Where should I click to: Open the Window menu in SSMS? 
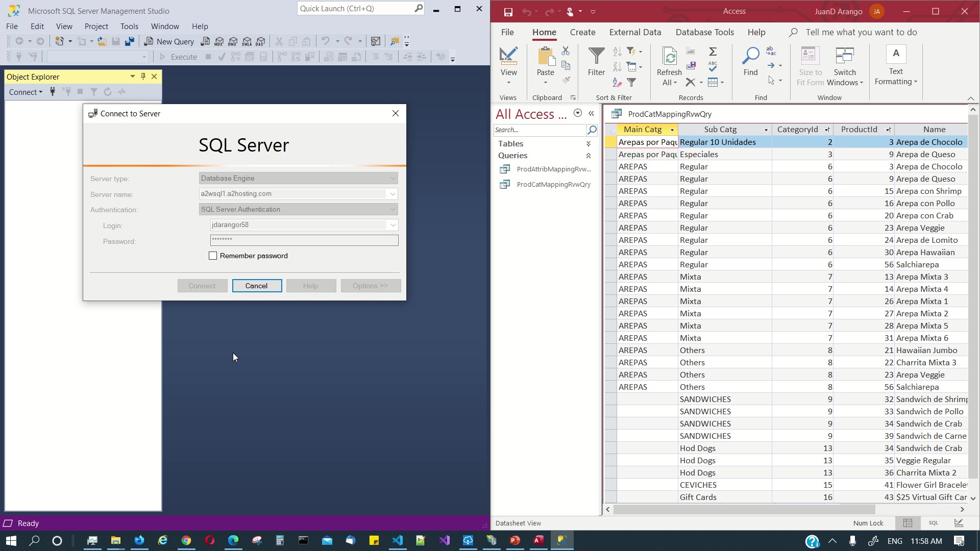coord(165,26)
